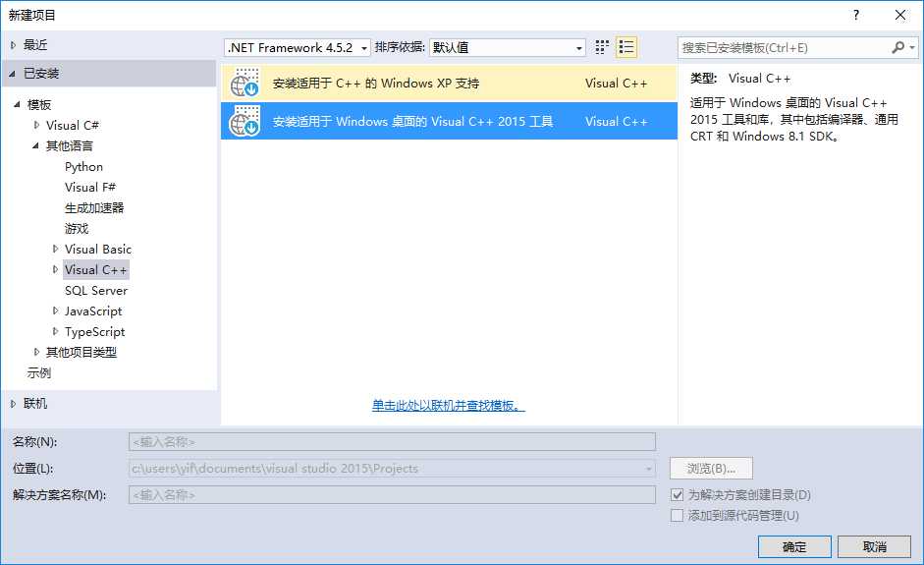Open the 位置 path dropdown arrow
The width and height of the screenshot is (924, 565).
[648, 469]
